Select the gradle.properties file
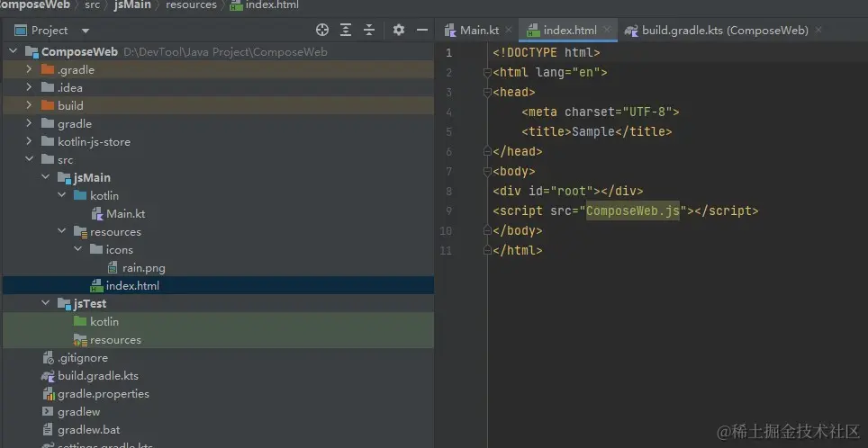Image resolution: width=868 pixels, height=448 pixels. [103, 394]
